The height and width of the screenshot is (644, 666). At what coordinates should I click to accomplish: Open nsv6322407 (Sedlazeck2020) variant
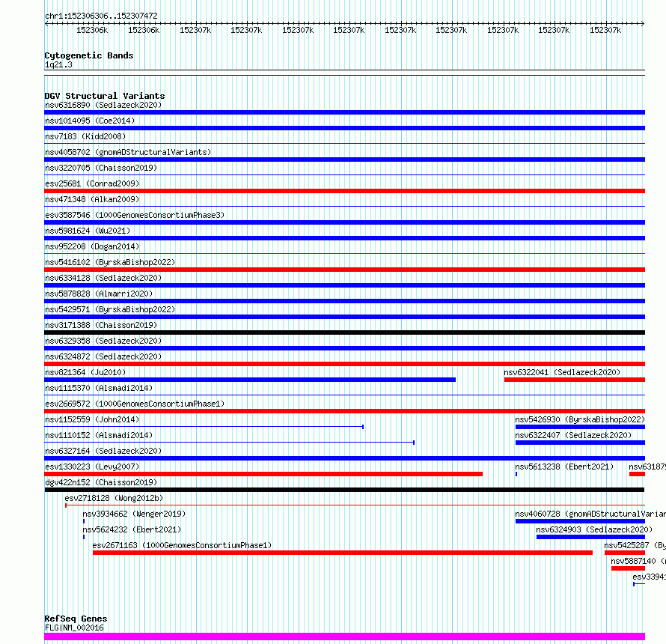[573, 435]
